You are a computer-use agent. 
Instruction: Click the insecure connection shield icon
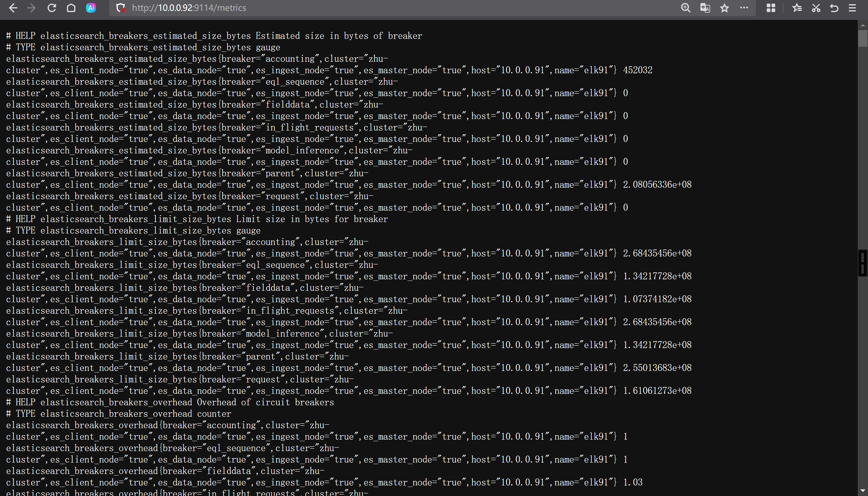pyautogui.click(x=121, y=8)
